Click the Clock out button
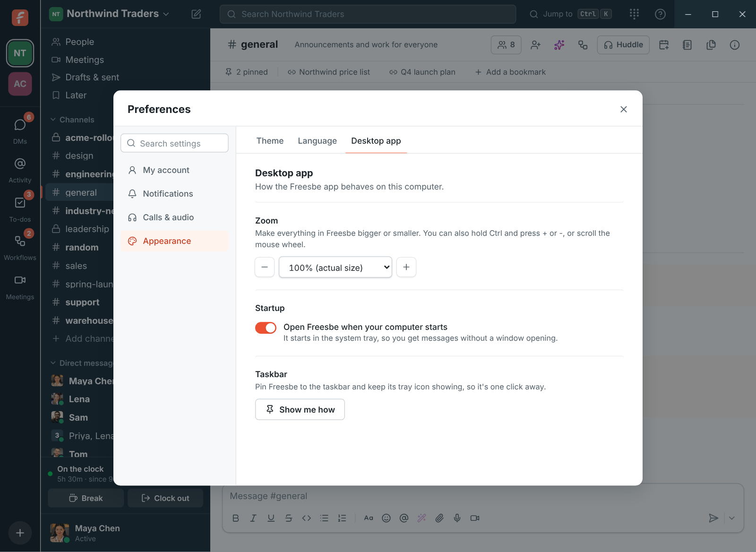The image size is (756, 552). (165, 498)
